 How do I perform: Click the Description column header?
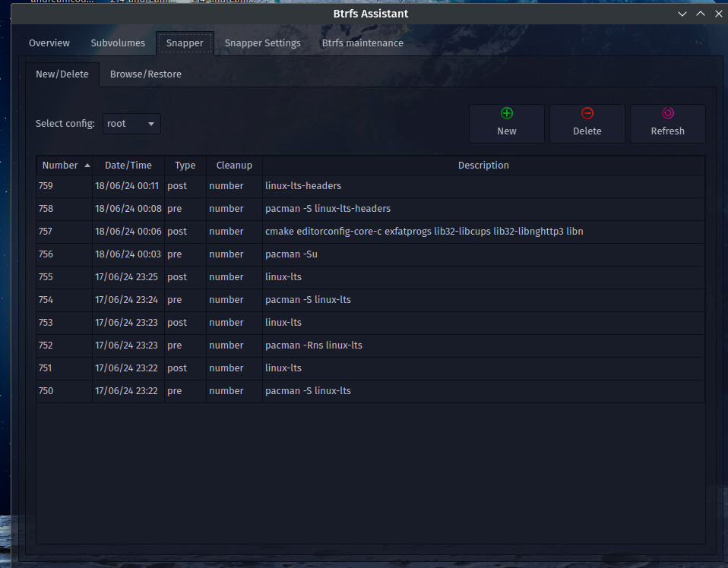[x=483, y=166]
